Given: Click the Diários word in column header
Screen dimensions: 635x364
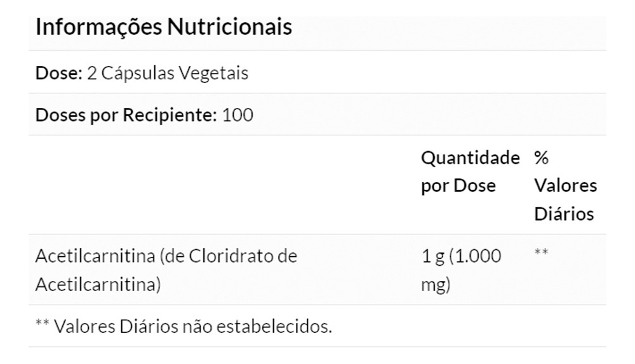Looking at the screenshot, I should pyautogui.click(x=563, y=214).
